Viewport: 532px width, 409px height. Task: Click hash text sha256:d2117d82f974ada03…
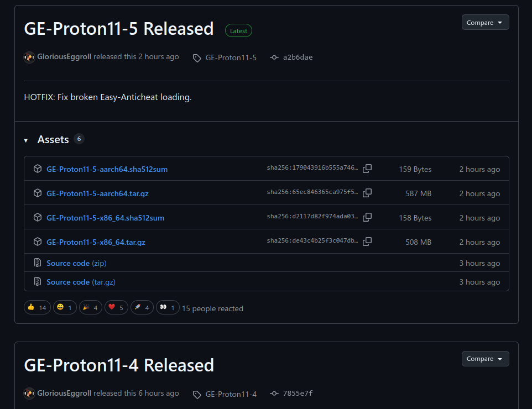tap(312, 216)
